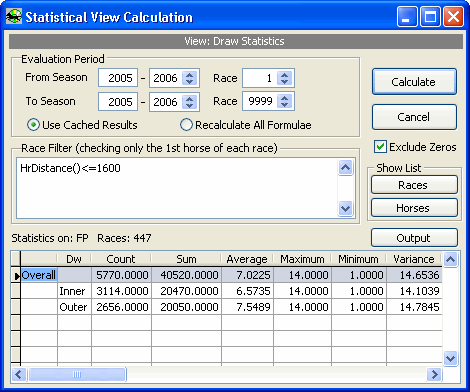Viewport: 470px width, 392px height.
Task: Click the Dw column header
Action: pyautogui.click(x=74, y=259)
